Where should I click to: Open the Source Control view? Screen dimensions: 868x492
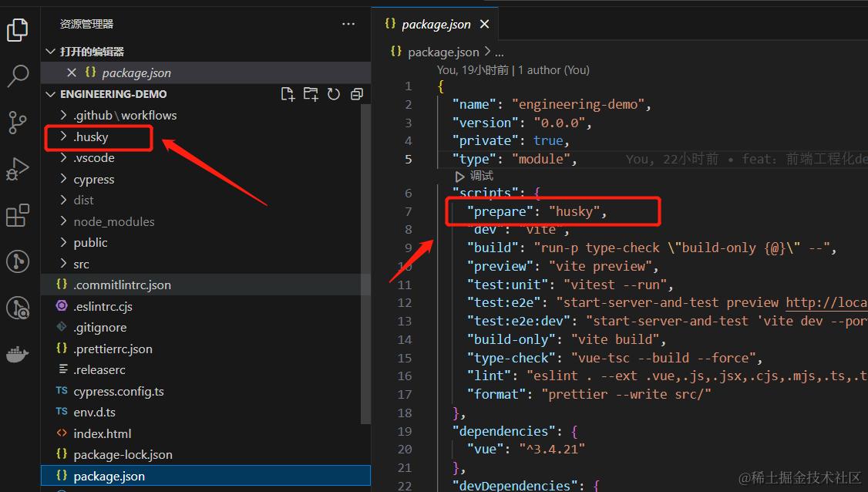(17, 123)
